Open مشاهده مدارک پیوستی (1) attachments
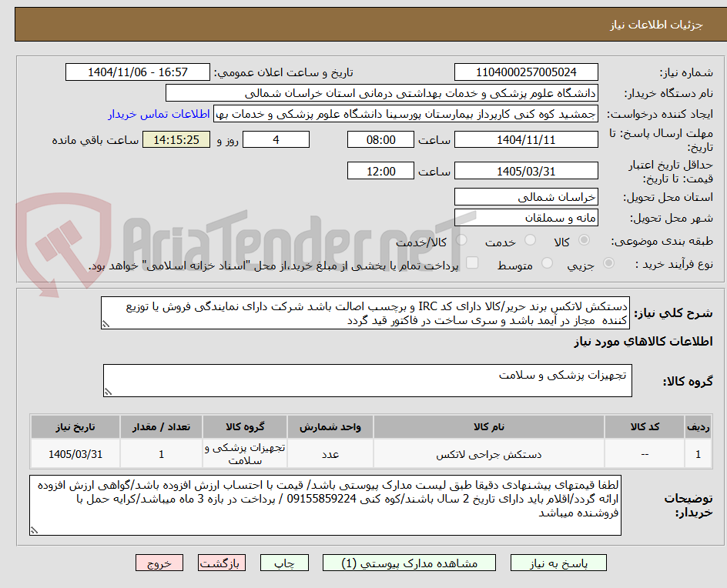The image size is (727, 588). [409, 563]
